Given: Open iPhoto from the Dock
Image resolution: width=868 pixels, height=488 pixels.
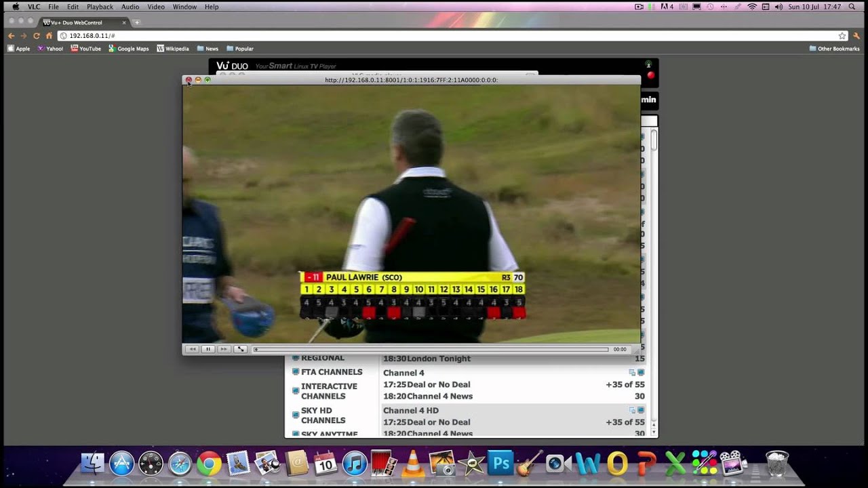Looking at the screenshot, I should (x=441, y=464).
